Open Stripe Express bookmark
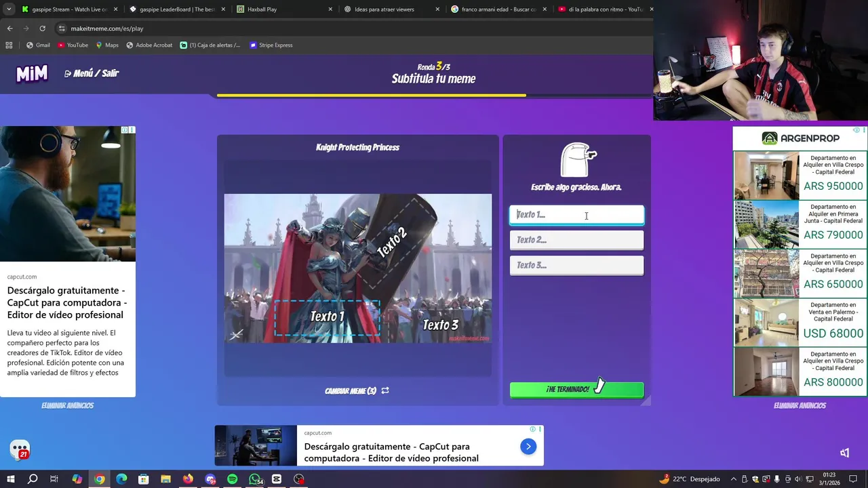 271,45
